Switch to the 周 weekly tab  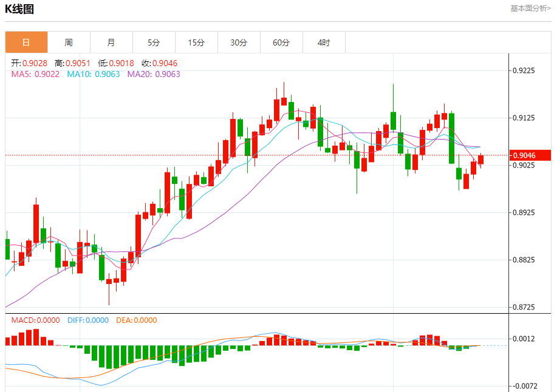coord(69,42)
